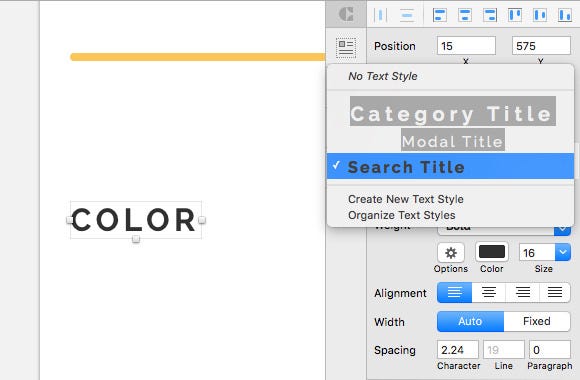Open the text Color swatch
This screenshot has width=580, height=380.
pyautogui.click(x=492, y=252)
